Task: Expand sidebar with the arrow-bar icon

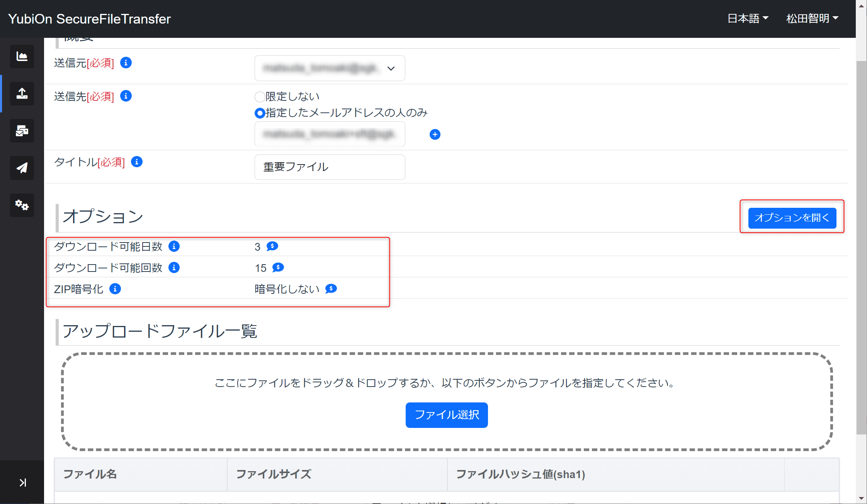Action: 23,482
